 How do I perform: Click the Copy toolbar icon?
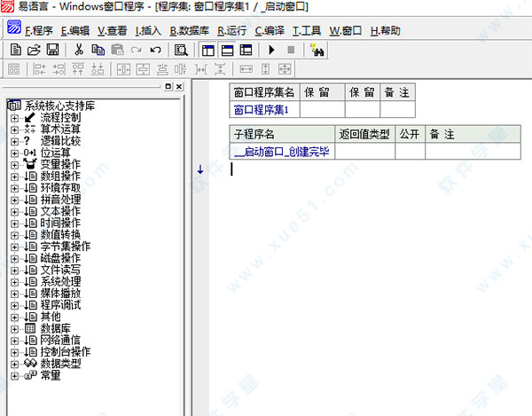98,50
